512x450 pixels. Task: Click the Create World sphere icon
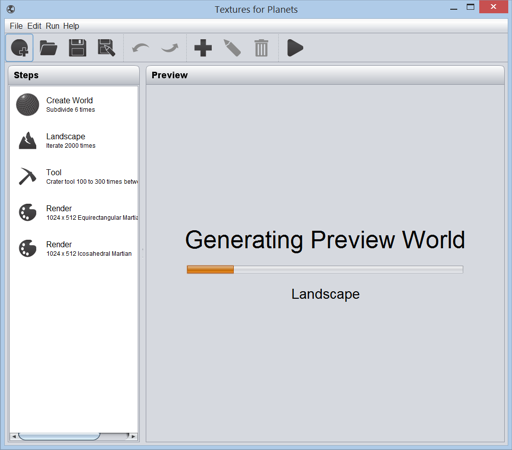tap(28, 105)
